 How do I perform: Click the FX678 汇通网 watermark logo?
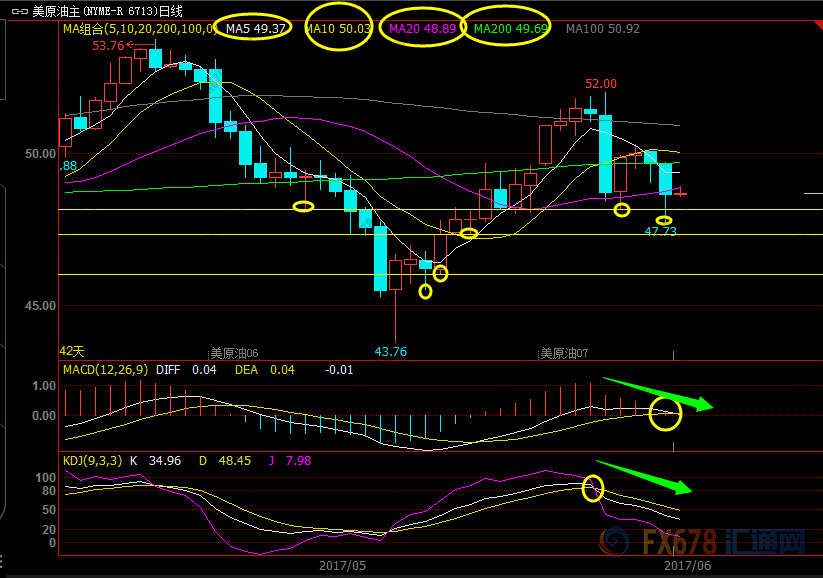[701, 542]
